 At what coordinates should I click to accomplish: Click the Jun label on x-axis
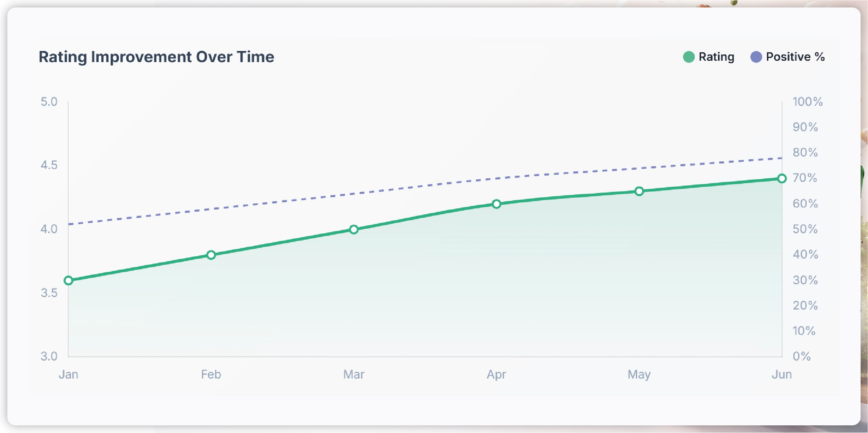(x=782, y=374)
